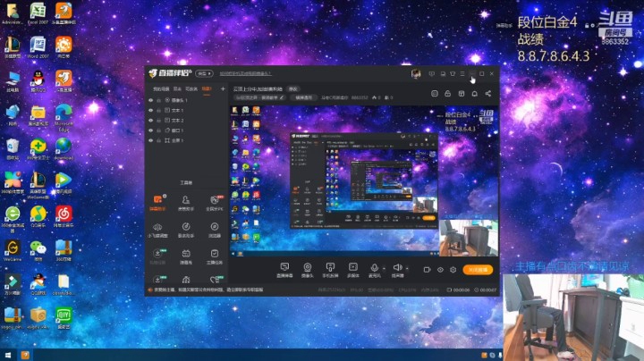Expand the speaker options arrow

407,269
